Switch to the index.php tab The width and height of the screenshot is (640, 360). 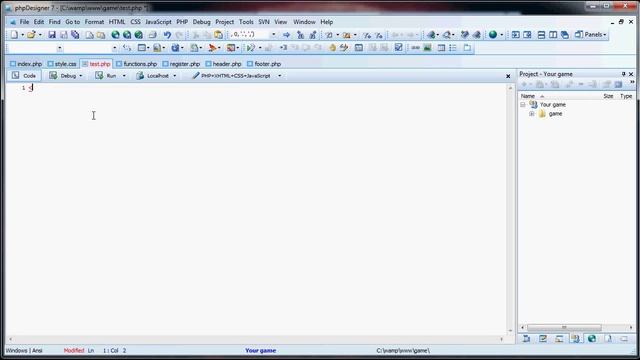[x=26, y=64]
